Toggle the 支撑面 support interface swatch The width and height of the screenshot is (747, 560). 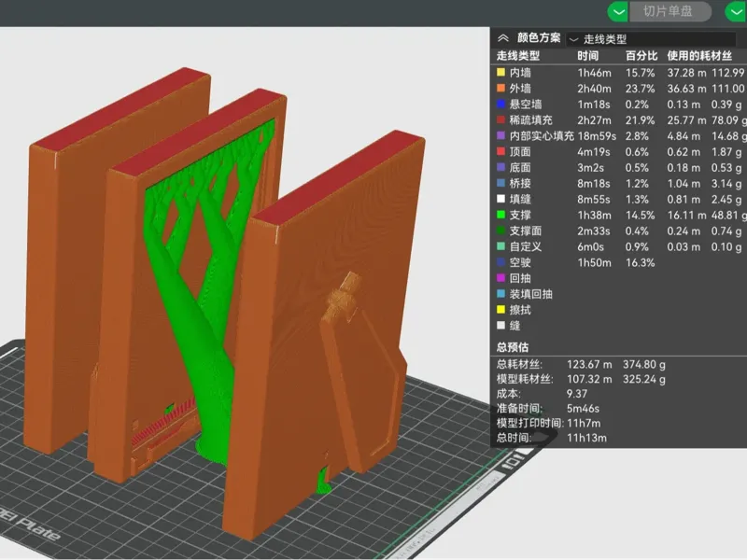click(500, 231)
